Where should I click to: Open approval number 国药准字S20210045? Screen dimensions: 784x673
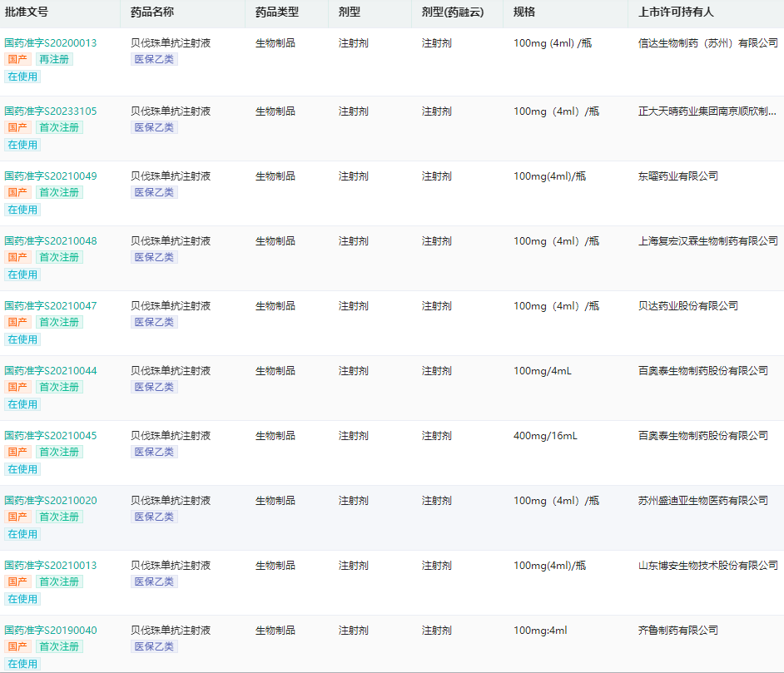click(51, 436)
